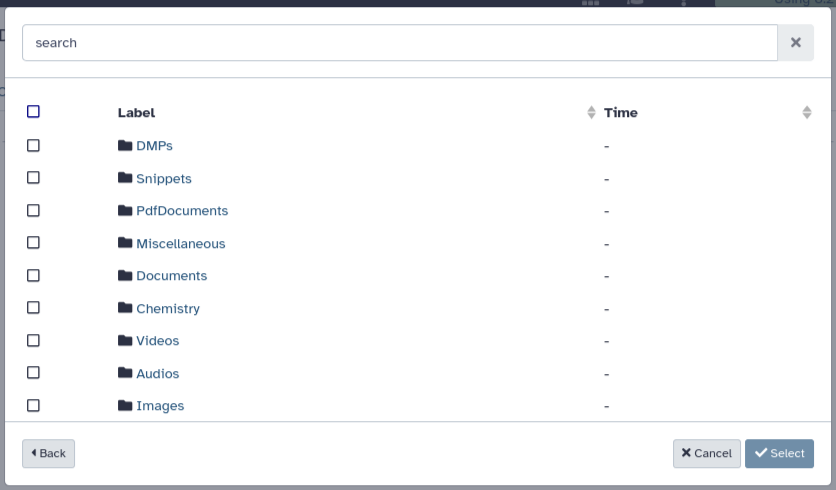Screen dimensions: 836x490
Task: Click the Snippets folder icon
Action: point(125,178)
